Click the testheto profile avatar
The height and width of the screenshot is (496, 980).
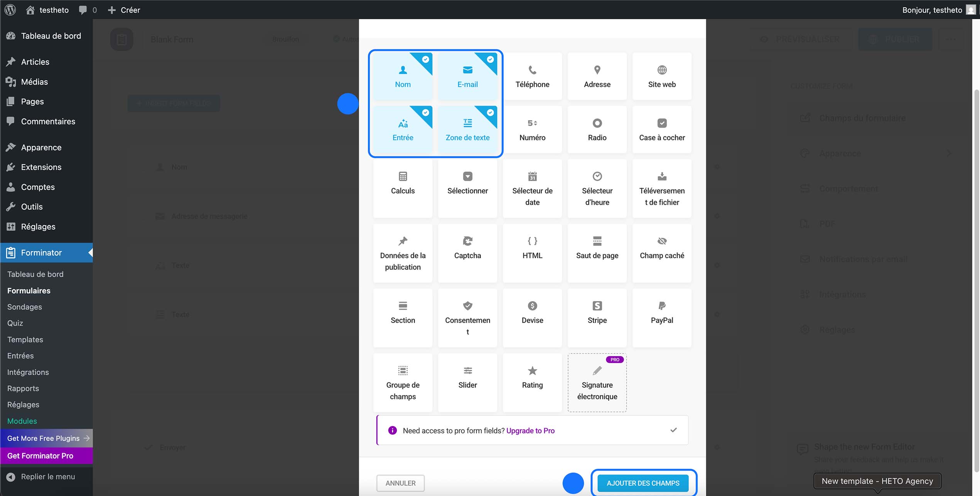pos(970,10)
